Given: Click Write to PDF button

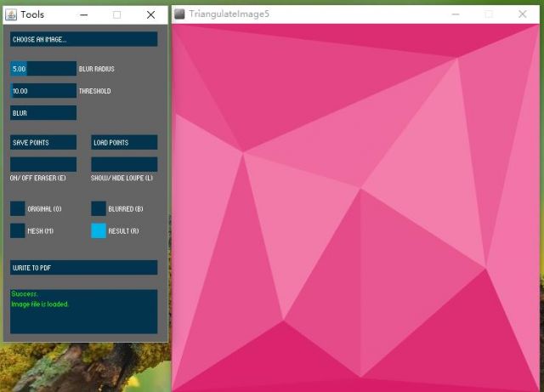Looking at the screenshot, I should pos(83,268).
